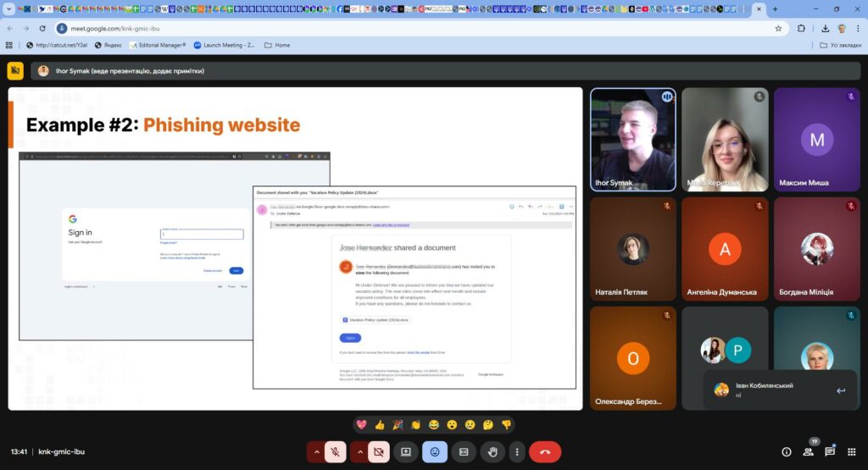Open the meeting chat panel
The width and height of the screenshot is (868, 470).
[x=830, y=452]
